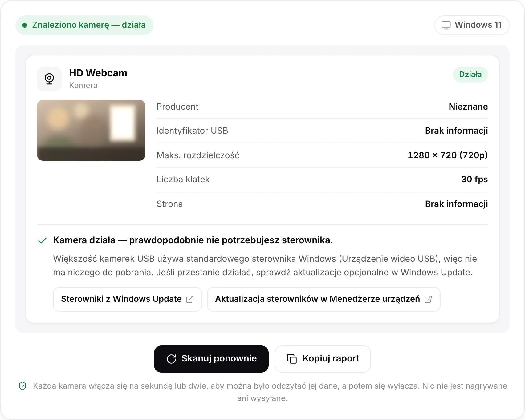Click the Większość kamerek USB paragraph
This screenshot has height=420, width=525.
(x=265, y=265)
